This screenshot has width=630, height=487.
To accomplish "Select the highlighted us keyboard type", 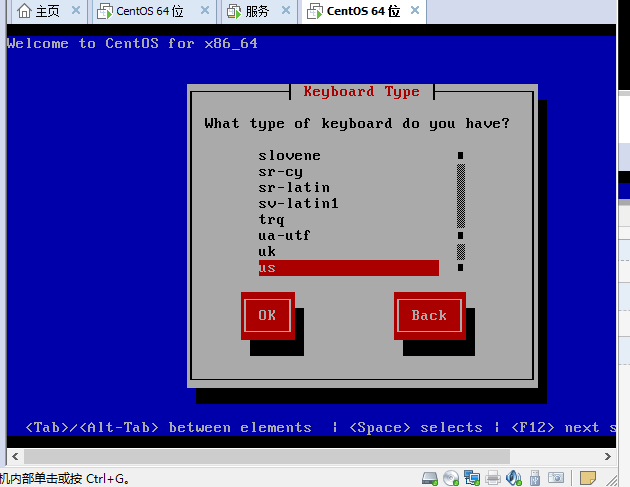I will pos(348,268).
